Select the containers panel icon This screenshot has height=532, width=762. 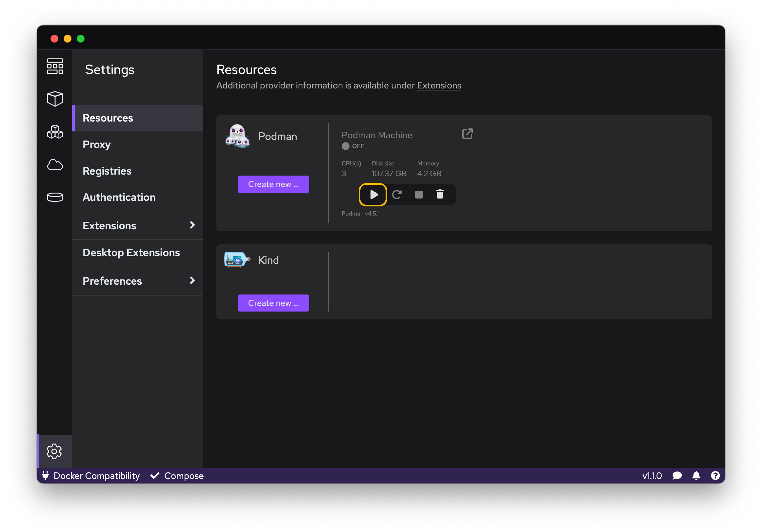coord(55,97)
